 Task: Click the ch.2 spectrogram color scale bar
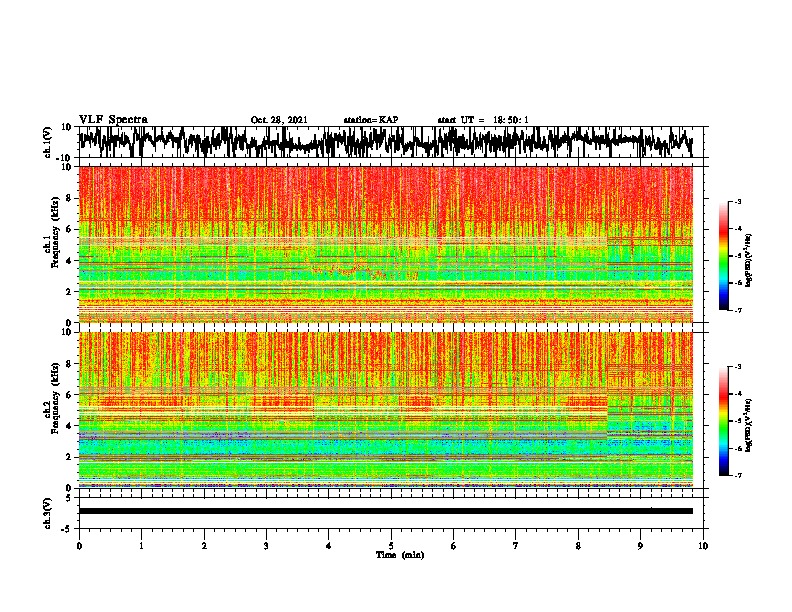[x=724, y=421]
